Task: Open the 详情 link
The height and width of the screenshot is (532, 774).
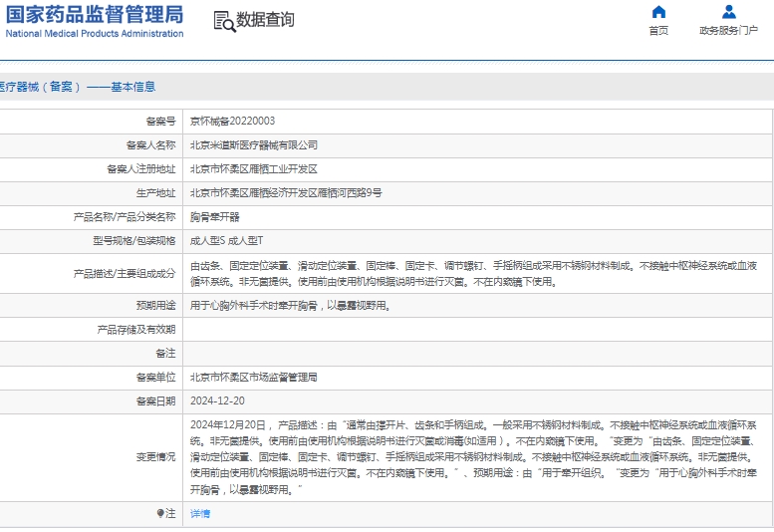Action: click(200, 514)
